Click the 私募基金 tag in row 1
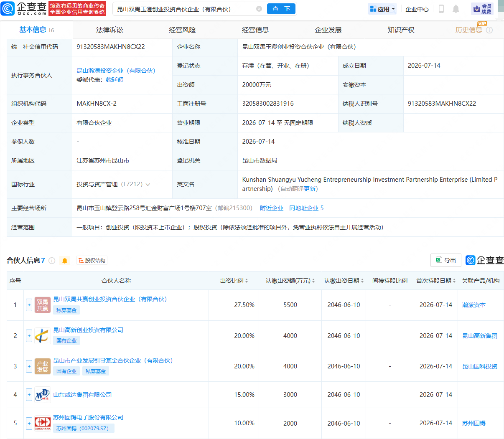The height and width of the screenshot is (439, 504). pos(66,310)
